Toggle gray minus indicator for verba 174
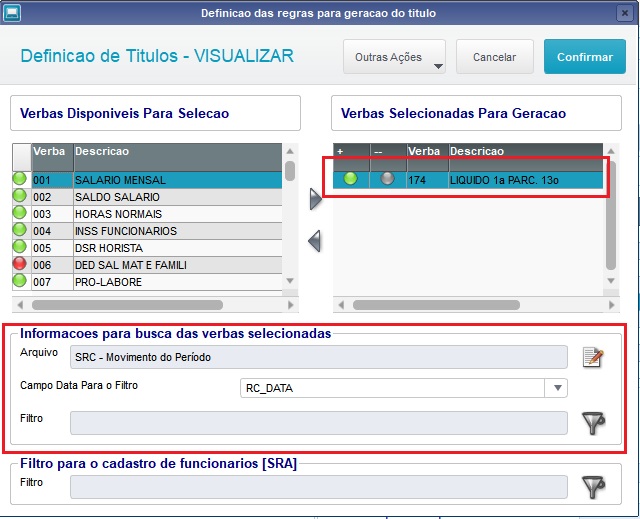This screenshot has height=519, width=640. (x=387, y=179)
